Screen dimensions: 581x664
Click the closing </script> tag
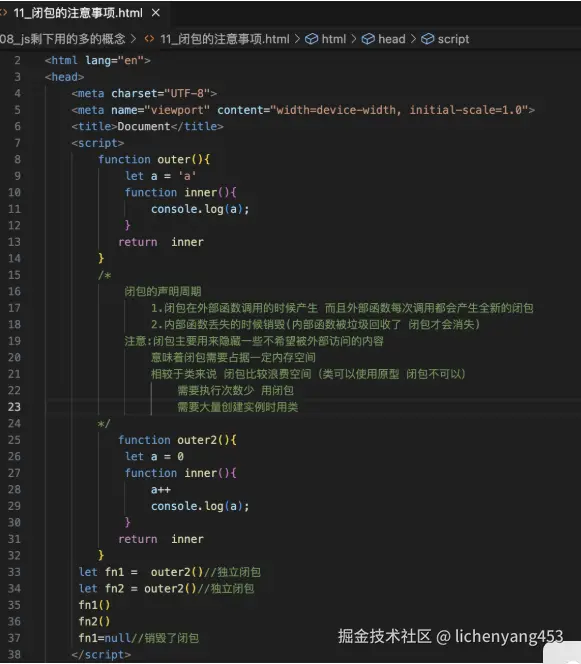pyautogui.click(x=101, y=655)
